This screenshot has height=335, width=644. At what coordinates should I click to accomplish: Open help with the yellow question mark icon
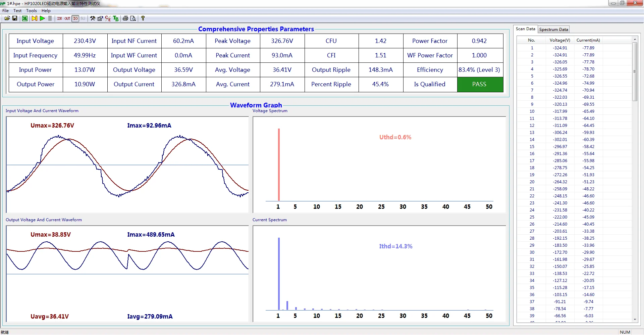coord(143,18)
